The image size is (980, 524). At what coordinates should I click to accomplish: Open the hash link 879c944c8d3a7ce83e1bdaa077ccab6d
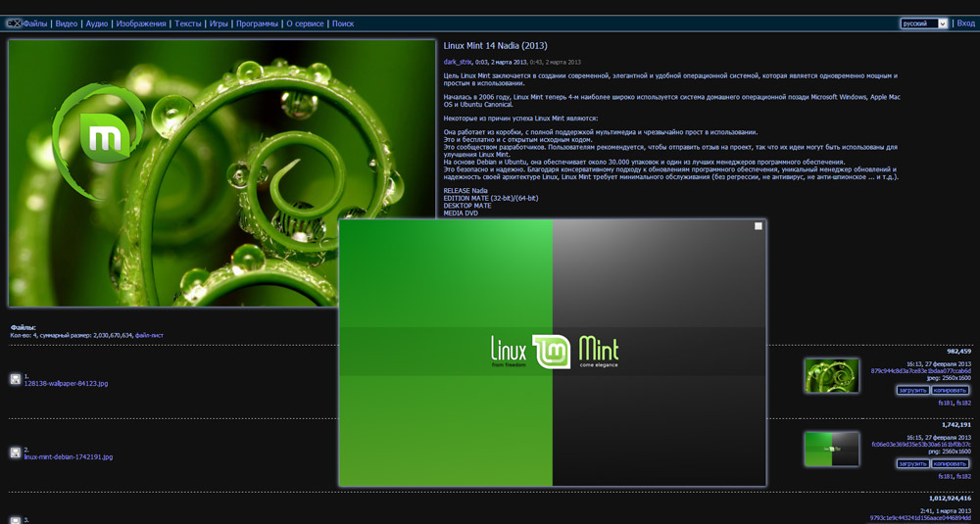(x=920, y=371)
